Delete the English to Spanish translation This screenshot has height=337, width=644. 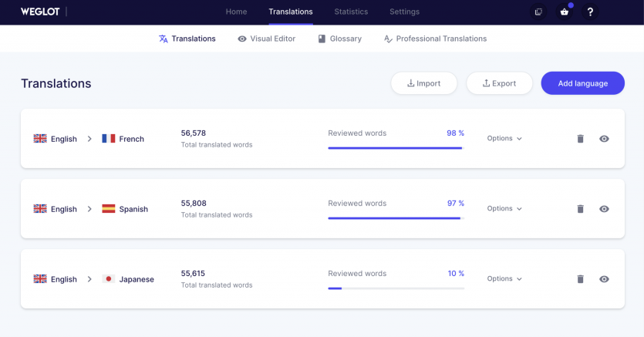pyautogui.click(x=580, y=209)
